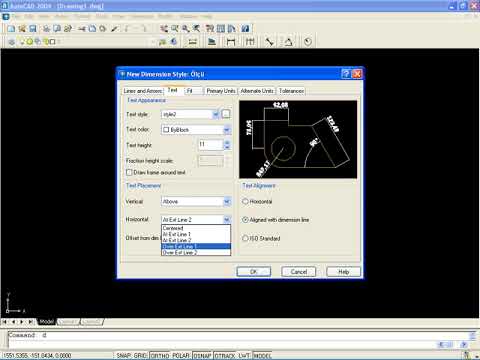The width and height of the screenshot is (480, 360).
Task: Click Make Object's Layer Current icon
Action: click(x=162, y=42)
